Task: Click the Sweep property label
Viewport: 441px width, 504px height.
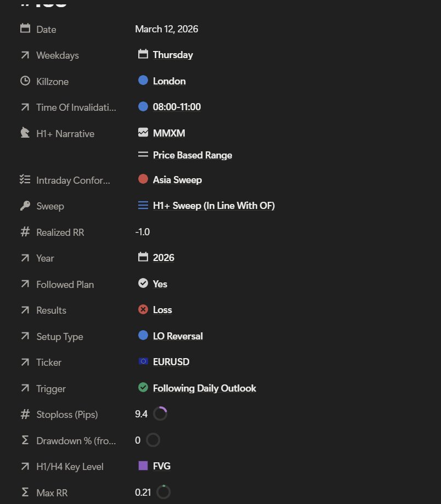Action: click(x=50, y=206)
